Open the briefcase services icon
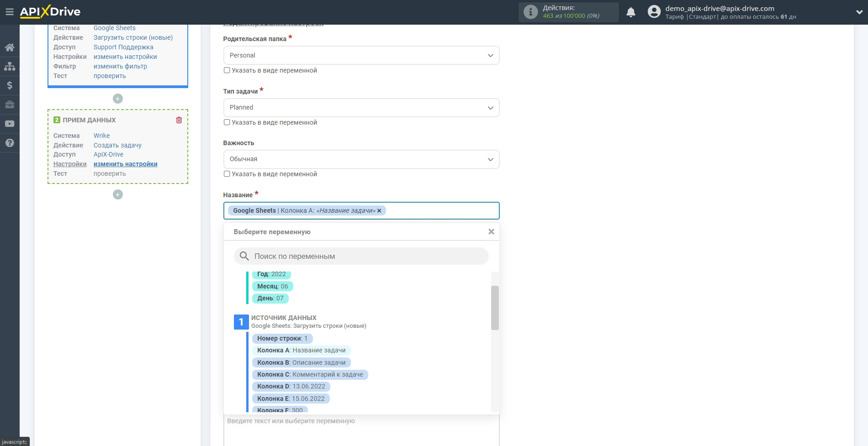Image resolution: width=868 pixels, height=446 pixels. click(x=10, y=105)
